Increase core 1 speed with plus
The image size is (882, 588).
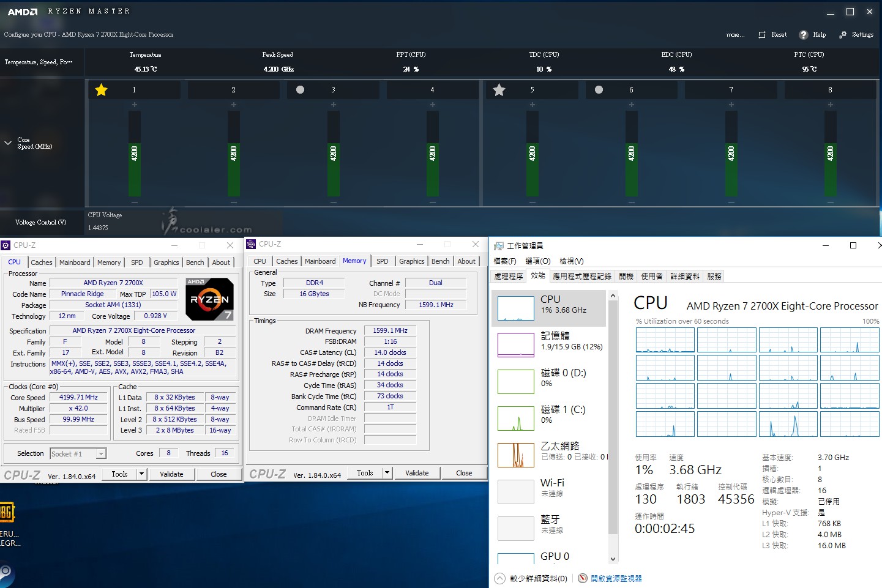pyautogui.click(x=135, y=105)
